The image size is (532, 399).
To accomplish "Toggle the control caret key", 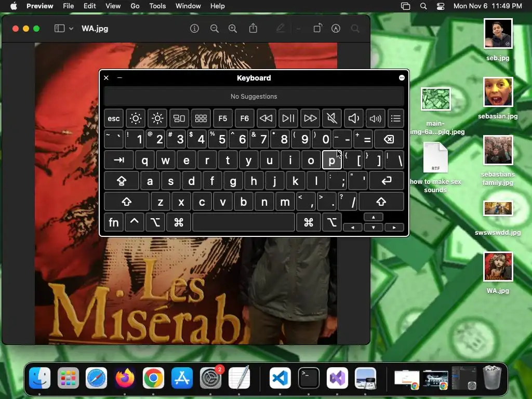I will tap(135, 222).
